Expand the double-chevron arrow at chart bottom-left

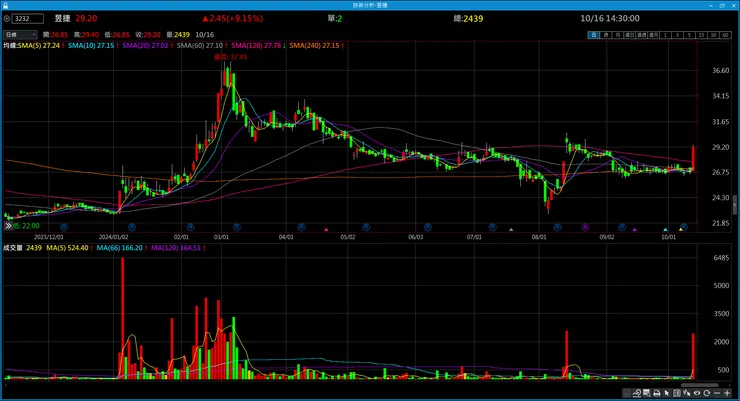(x=8, y=226)
